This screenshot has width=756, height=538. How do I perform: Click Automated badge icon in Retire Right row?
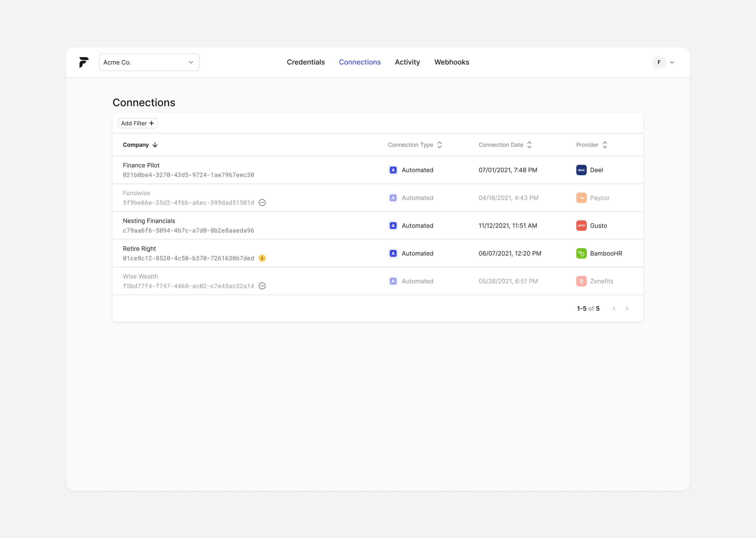[393, 254]
